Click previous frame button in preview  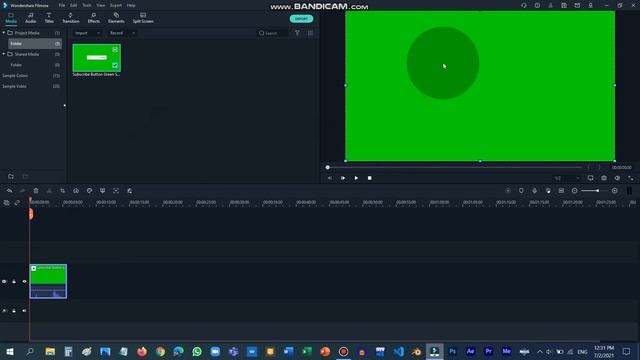pyautogui.click(x=329, y=178)
